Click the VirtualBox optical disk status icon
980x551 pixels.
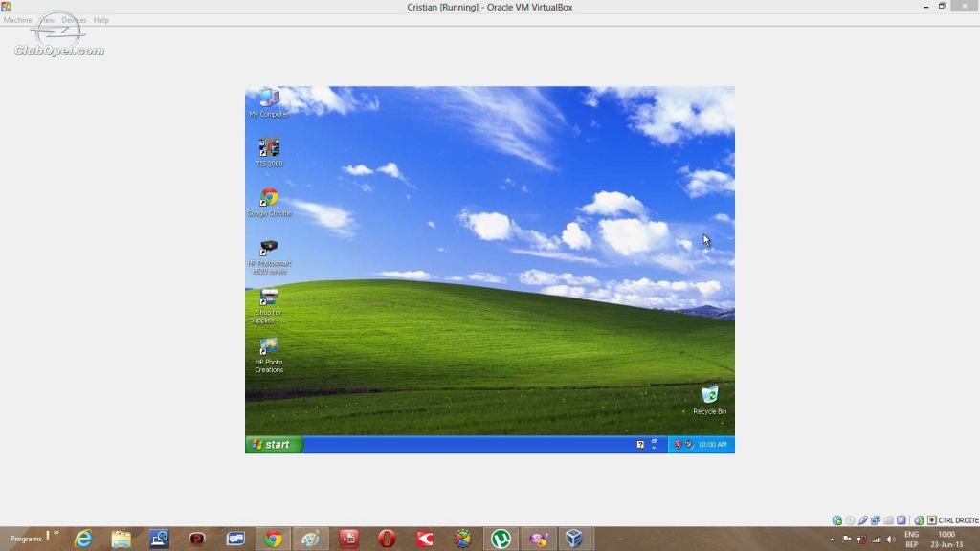point(850,520)
